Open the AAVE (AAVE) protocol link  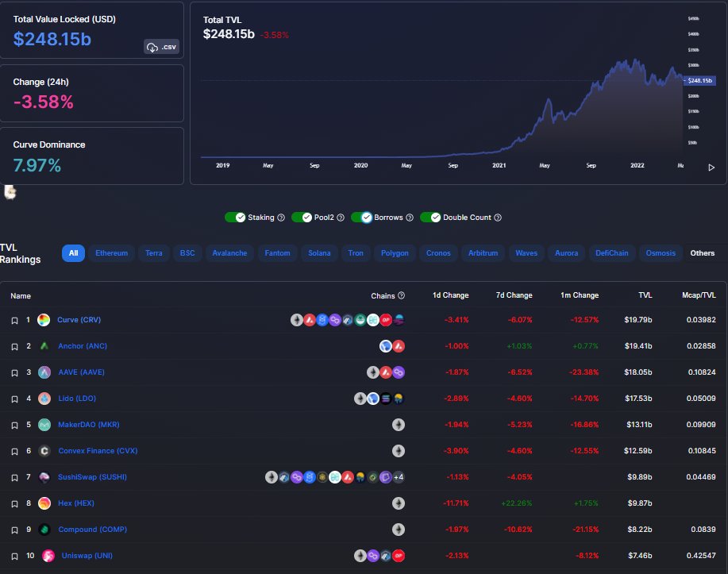coord(81,372)
